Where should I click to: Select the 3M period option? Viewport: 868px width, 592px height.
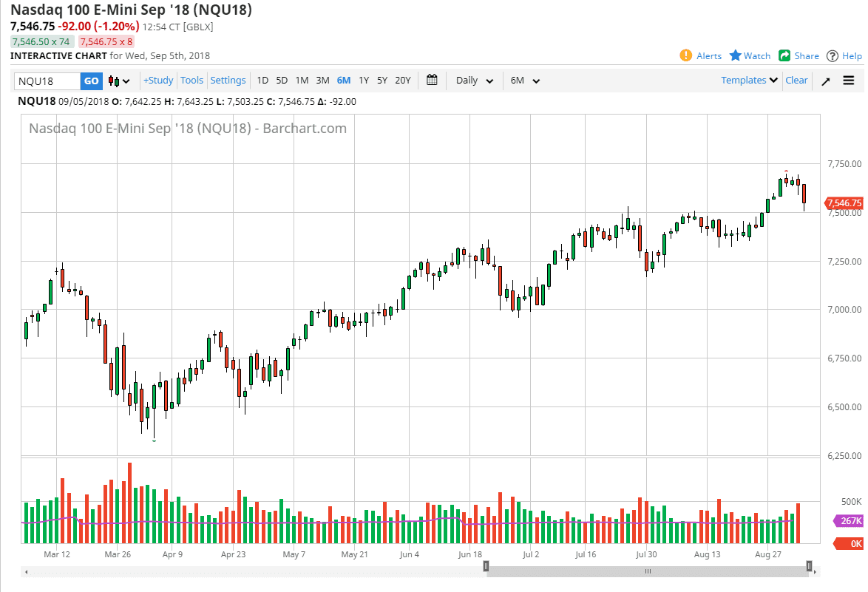(x=322, y=80)
